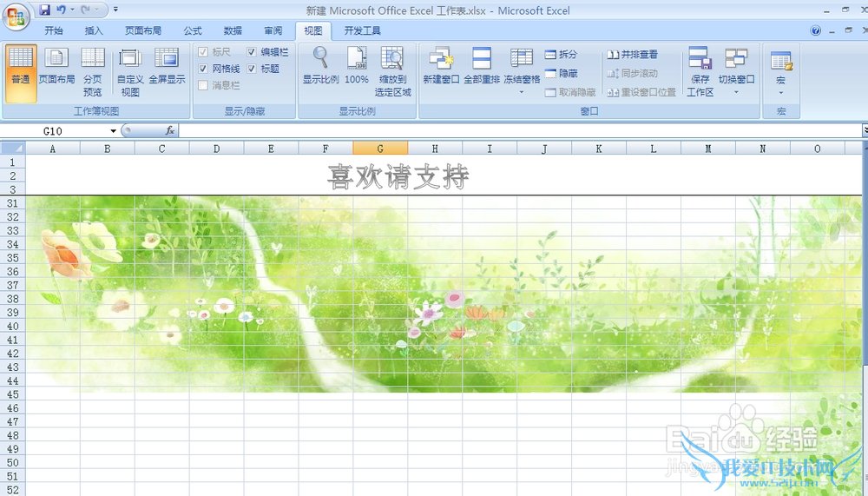Click the 宏 macros icon

(781, 60)
